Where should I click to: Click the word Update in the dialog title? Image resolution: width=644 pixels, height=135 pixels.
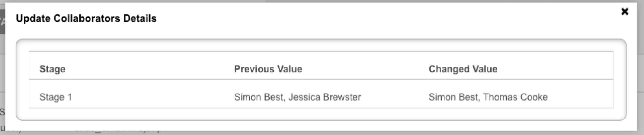click(33, 18)
